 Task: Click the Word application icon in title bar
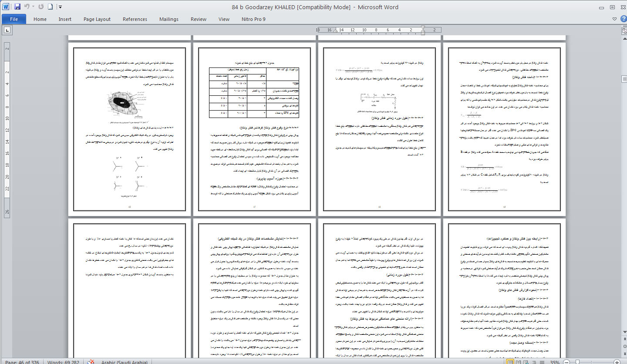(x=6, y=7)
